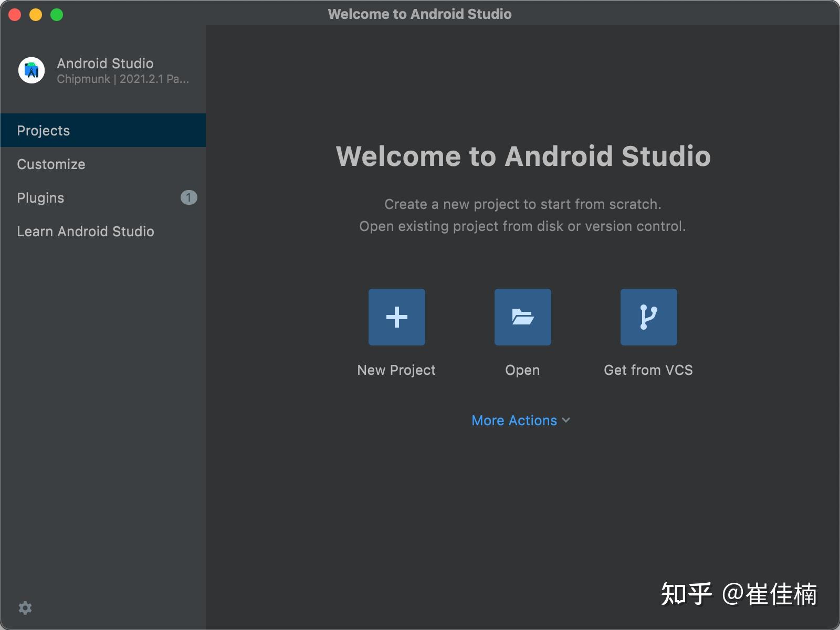The height and width of the screenshot is (630, 840).
Task: Click the Get from VCS text label
Action: click(x=648, y=370)
